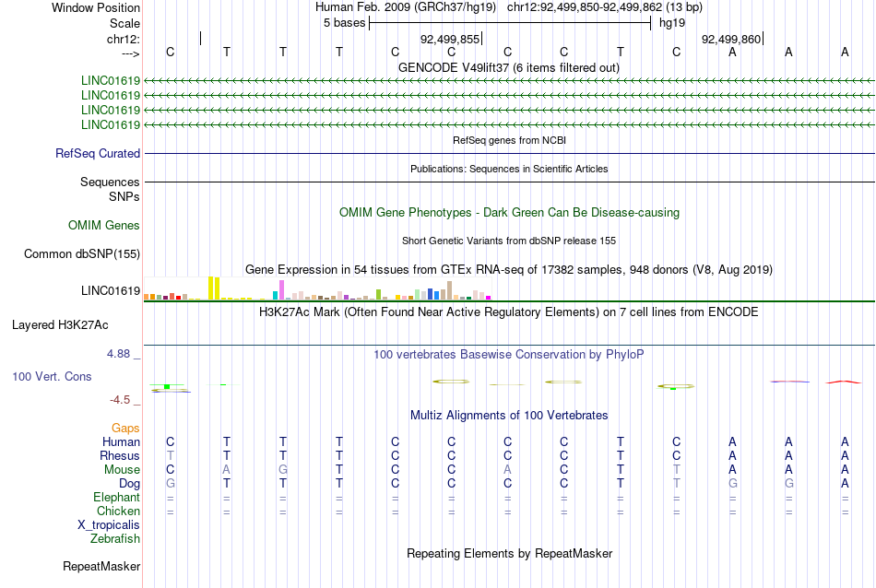Click the Rhesus alignment row label
Screen dimensions: 876x588
[x=120, y=455]
